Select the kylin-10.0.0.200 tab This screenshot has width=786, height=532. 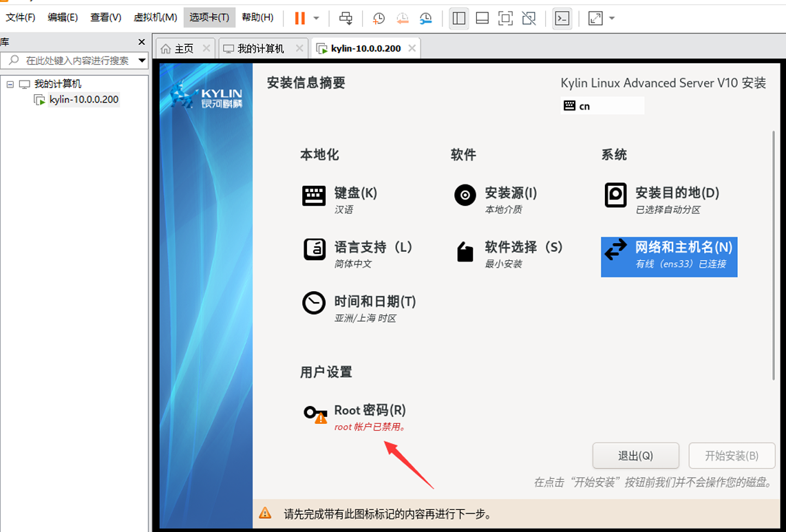tap(365, 49)
